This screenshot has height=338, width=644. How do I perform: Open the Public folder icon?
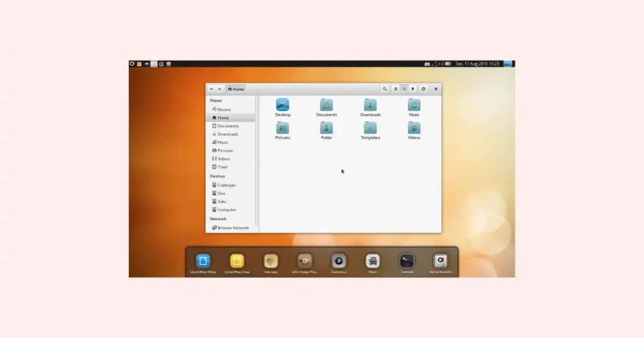point(326,128)
